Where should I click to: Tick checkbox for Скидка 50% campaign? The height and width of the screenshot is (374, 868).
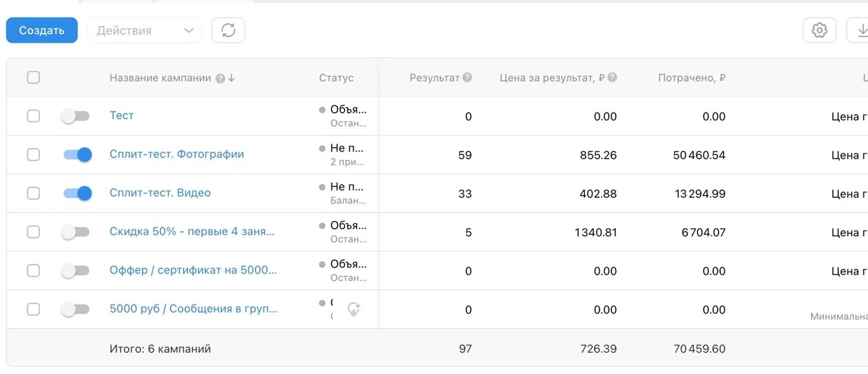tap(34, 232)
